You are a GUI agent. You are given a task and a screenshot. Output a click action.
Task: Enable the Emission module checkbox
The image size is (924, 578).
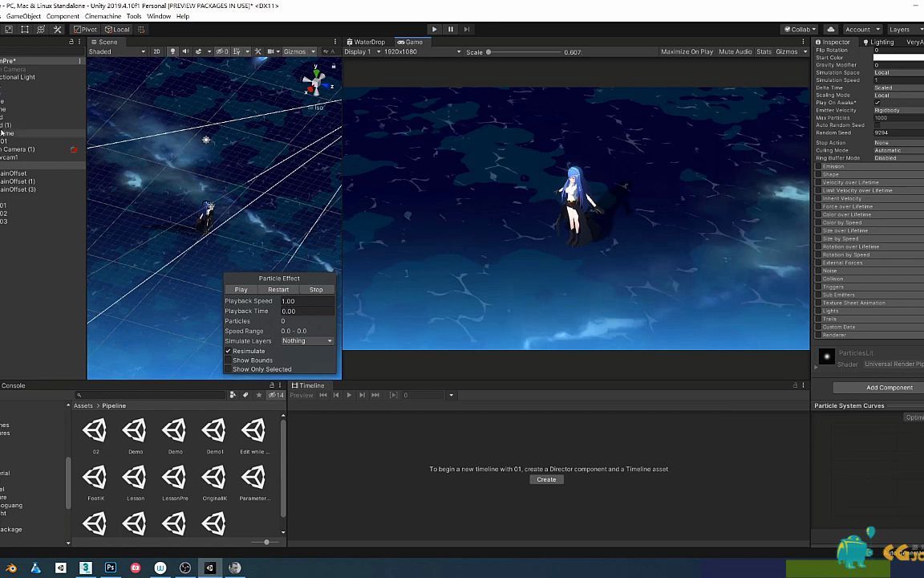[x=818, y=166]
